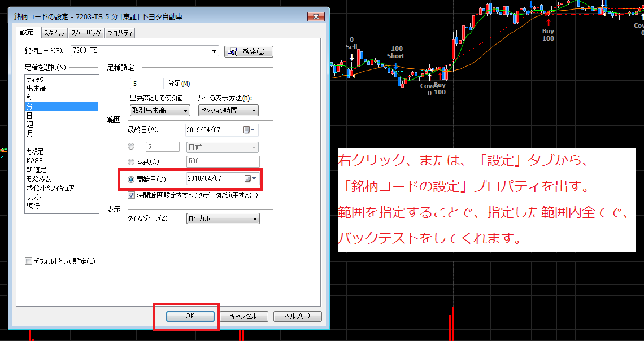Click the 最終日 2019/04/07 date field
This screenshot has height=341, width=644.
222,130
